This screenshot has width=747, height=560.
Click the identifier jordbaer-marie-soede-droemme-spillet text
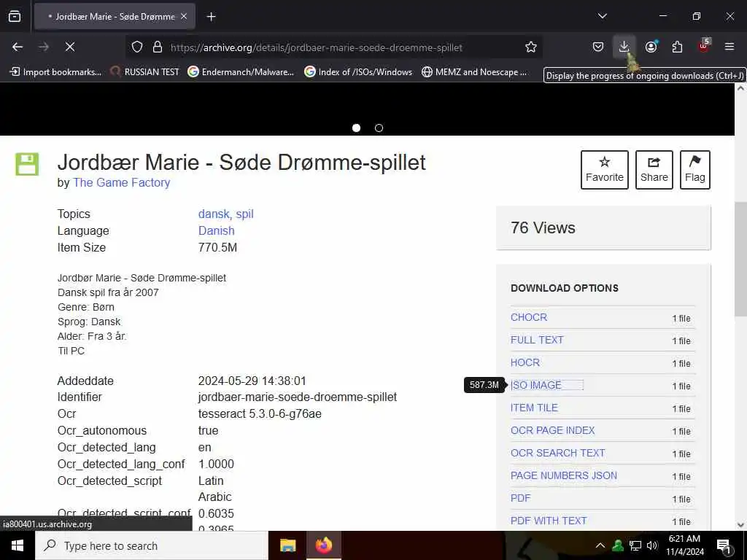point(298,397)
